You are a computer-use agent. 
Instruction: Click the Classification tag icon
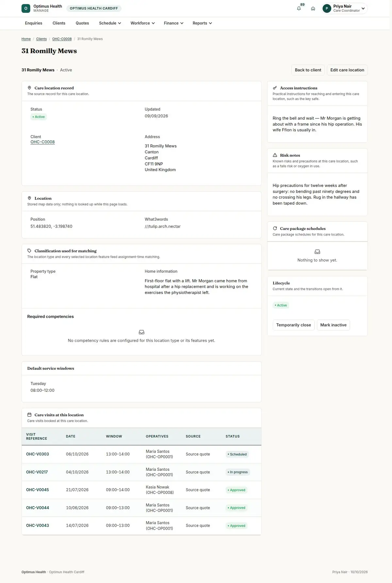[29, 251]
